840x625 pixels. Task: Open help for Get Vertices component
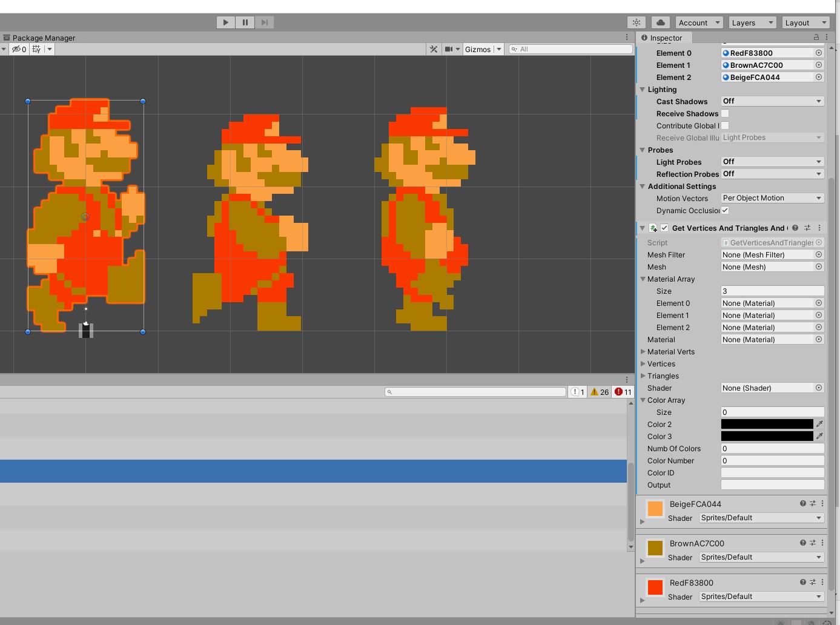[x=795, y=228]
